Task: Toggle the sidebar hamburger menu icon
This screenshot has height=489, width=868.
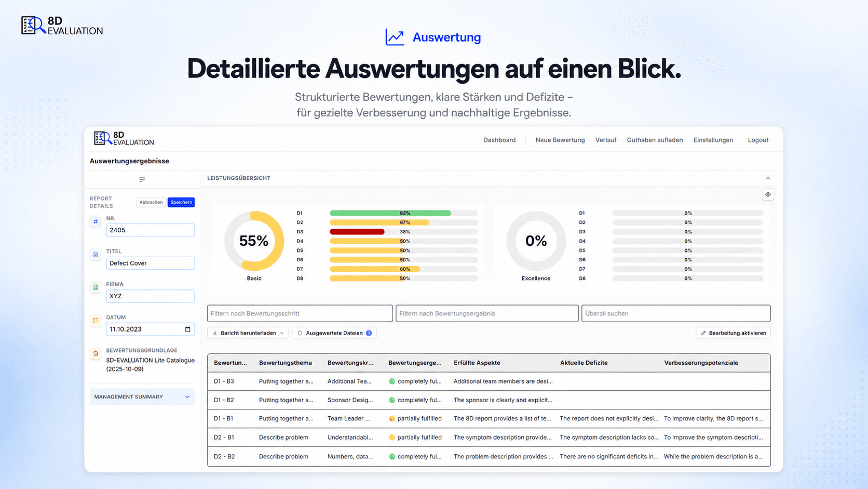Action: point(142,179)
